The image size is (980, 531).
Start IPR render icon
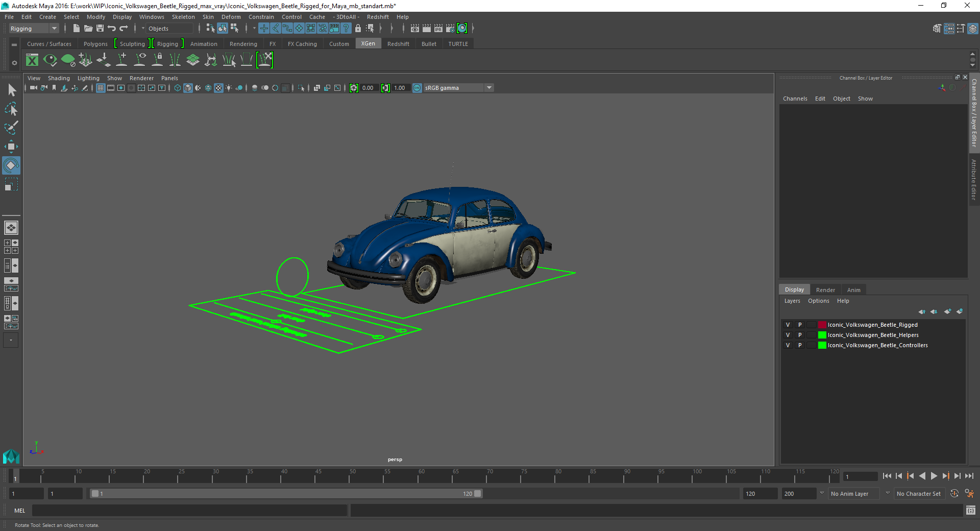pyautogui.click(x=438, y=29)
